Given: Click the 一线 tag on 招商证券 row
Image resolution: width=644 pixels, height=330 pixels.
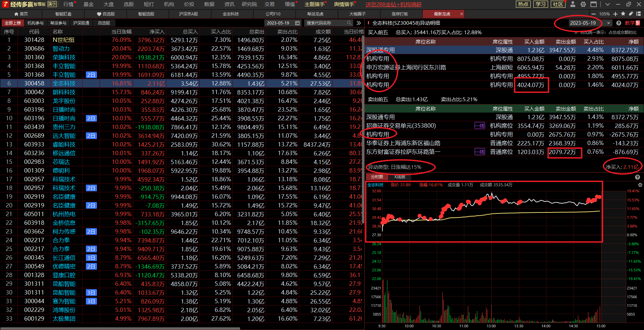Looking at the screenshot, I should [x=480, y=126].
